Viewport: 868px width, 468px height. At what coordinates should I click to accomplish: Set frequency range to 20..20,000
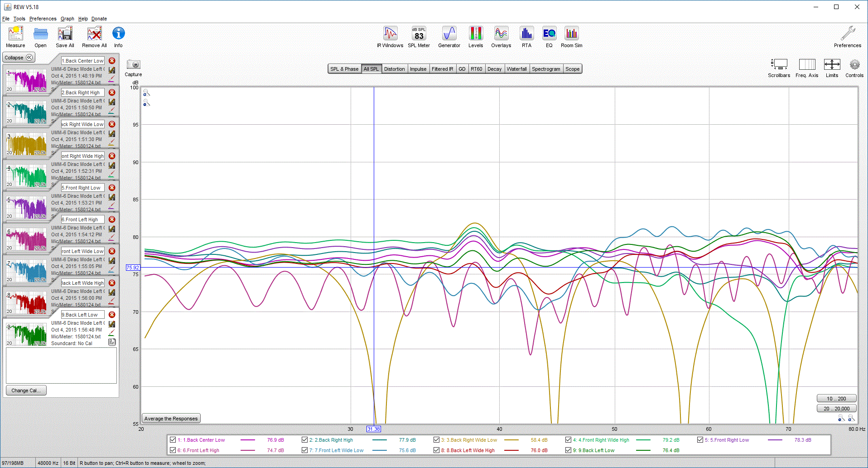836,409
